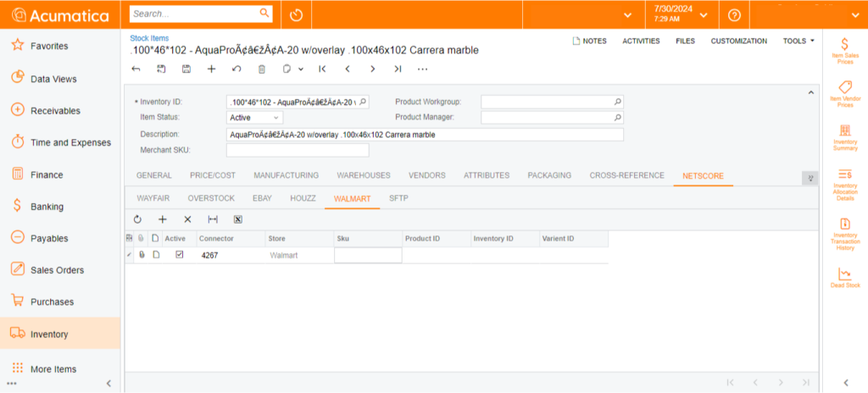Open the Dead Stock report icon

pyautogui.click(x=844, y=278)
